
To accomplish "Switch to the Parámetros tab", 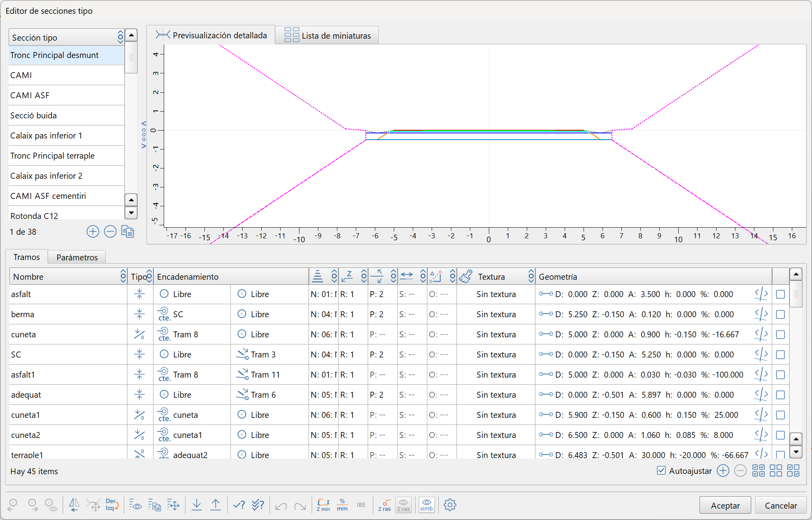I will pos(77,257).
